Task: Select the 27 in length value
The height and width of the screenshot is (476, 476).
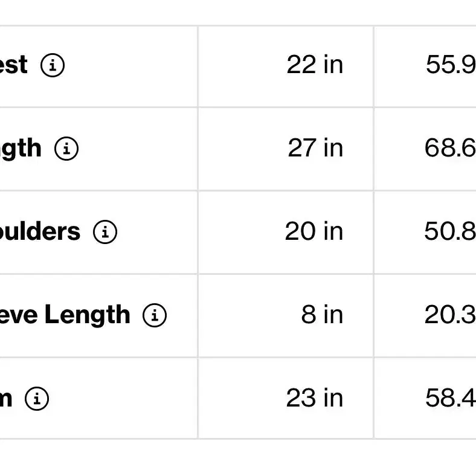Action: pyautogui.click(x=315, y=148)
